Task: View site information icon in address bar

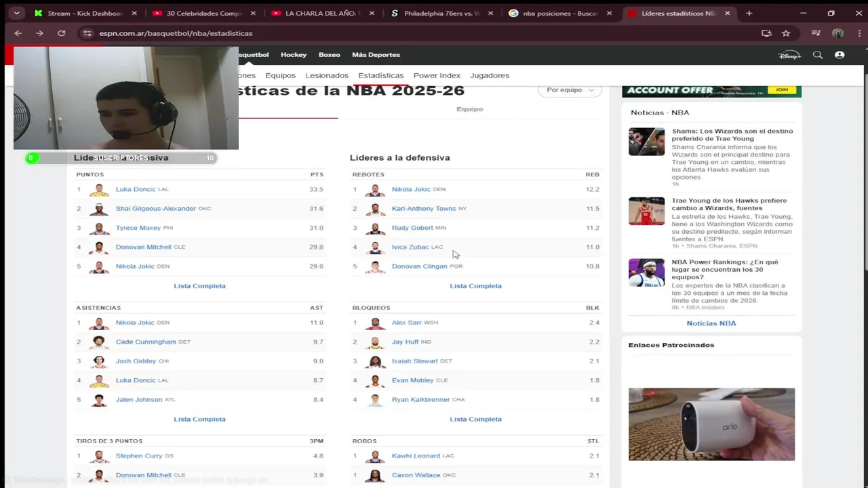Action: click(86, 33)
